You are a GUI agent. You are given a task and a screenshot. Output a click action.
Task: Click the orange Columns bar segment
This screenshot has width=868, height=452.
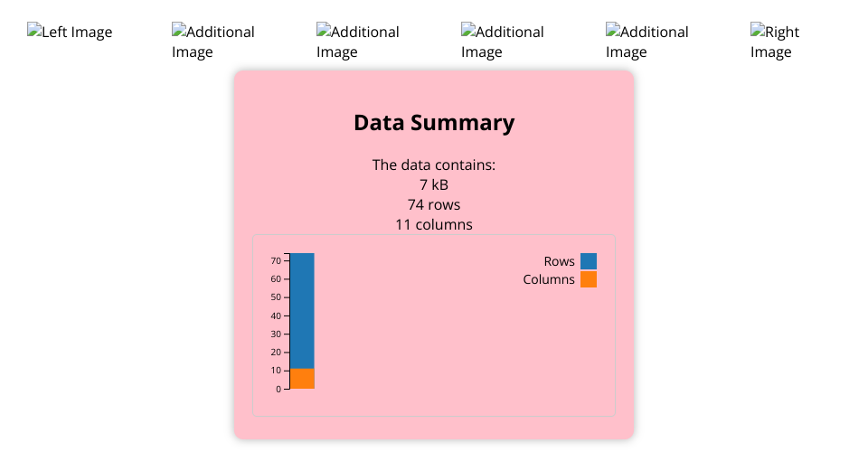[302, 379]
